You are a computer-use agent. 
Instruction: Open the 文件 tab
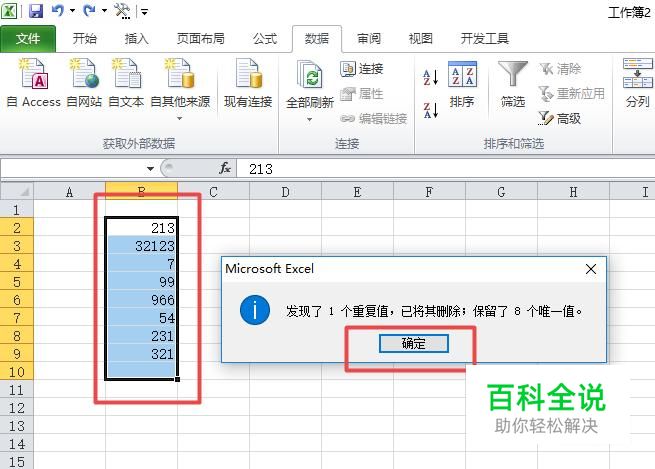coord(28,39)
